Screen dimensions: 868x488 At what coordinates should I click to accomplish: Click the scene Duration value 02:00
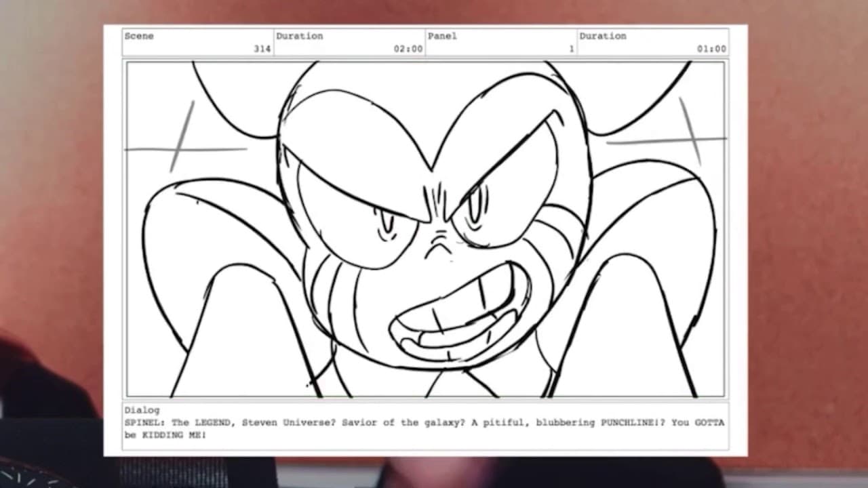click(408, 49)
